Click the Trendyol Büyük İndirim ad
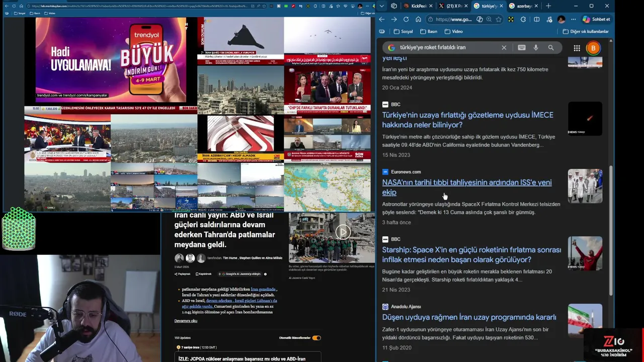Image resolution: width=644 pixels, height=362 pixels. [x=111, y=59]
